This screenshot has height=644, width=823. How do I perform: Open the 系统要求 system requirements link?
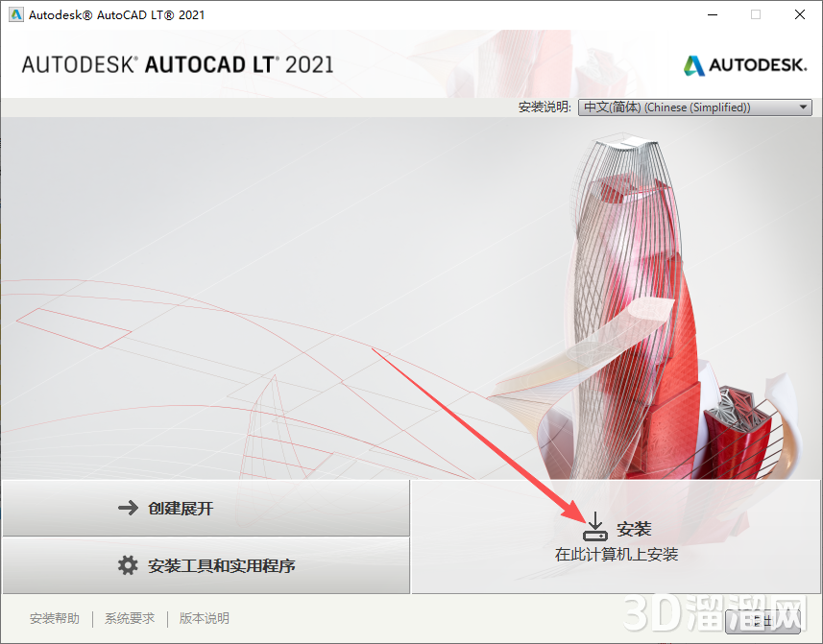click(129, 618)
